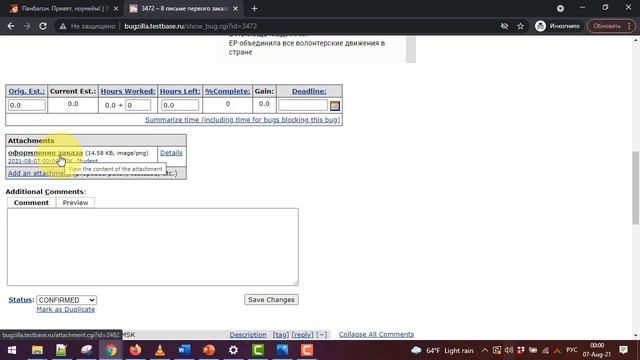Open Chrome from the taskbar
Screen dimensions: 640x360
(x=111, y=350)
